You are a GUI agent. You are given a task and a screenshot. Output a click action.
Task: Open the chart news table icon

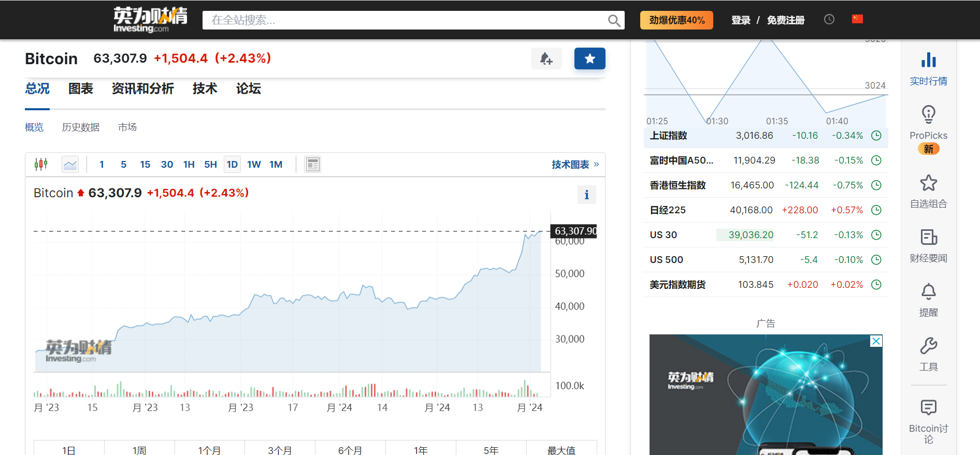tap(312, 165)
